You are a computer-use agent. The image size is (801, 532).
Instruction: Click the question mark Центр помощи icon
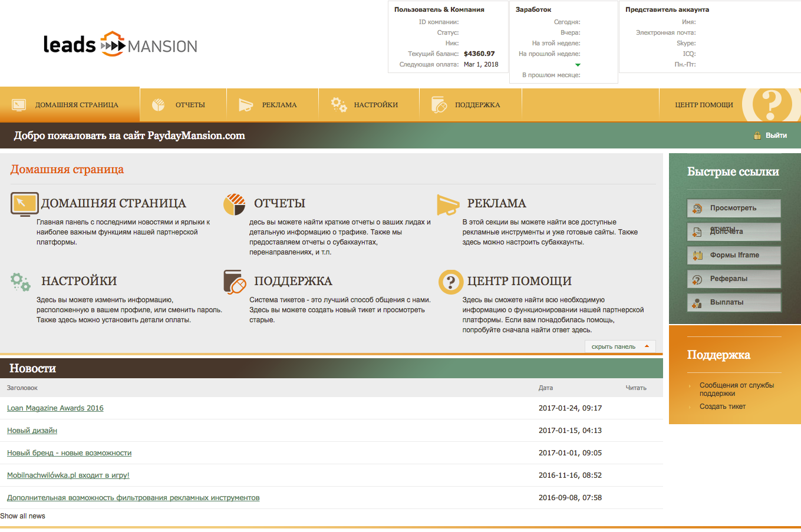(450, 282)
